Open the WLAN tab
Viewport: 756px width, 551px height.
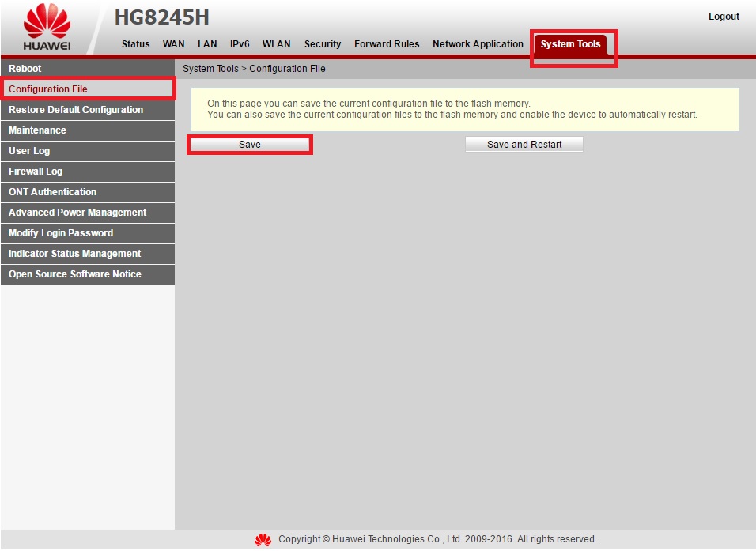coord(276,43)
